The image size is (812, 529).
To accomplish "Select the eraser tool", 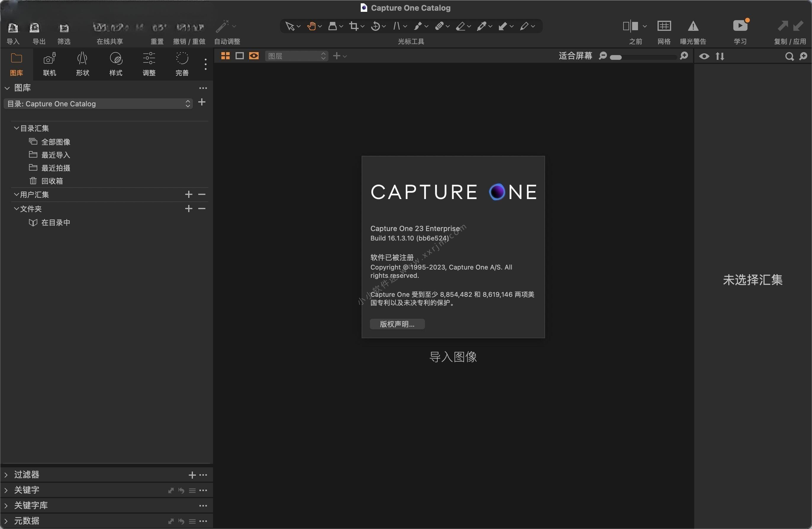I will pos(460,26).
